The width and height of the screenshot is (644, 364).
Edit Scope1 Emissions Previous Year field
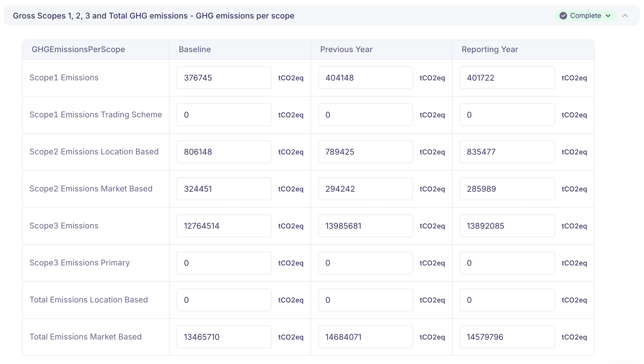(365, 78)
